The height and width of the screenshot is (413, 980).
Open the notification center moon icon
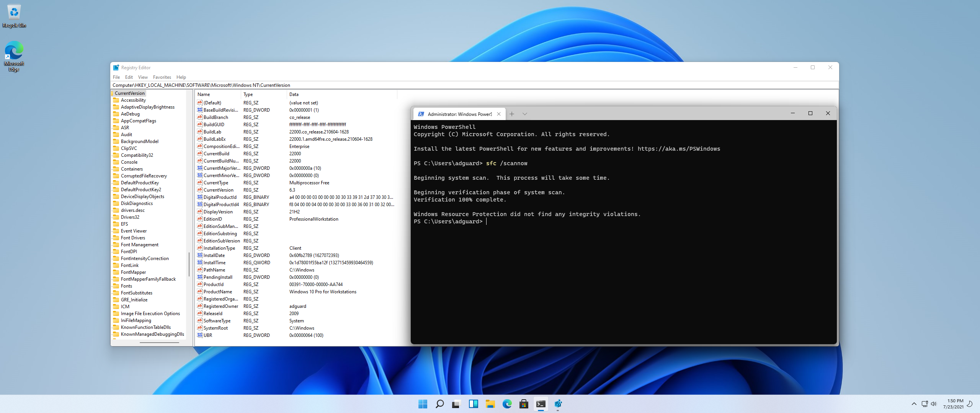pyautogui.click(x=970, y=404)
